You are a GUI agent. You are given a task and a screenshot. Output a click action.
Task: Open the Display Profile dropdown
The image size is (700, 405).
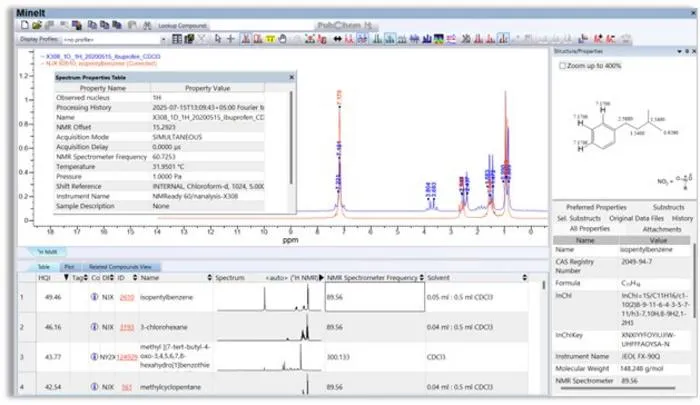pos(163,40)
